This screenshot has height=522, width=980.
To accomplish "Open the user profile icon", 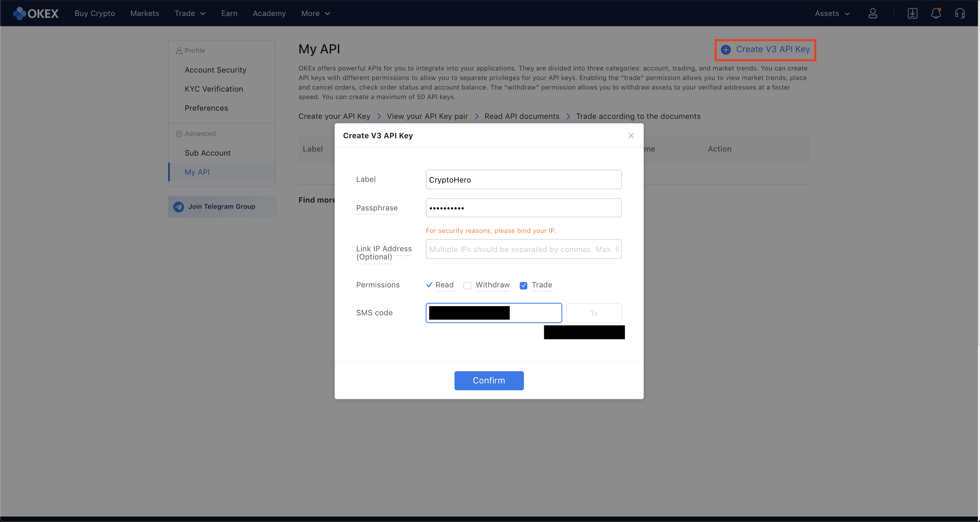I will tap(873, 13).
